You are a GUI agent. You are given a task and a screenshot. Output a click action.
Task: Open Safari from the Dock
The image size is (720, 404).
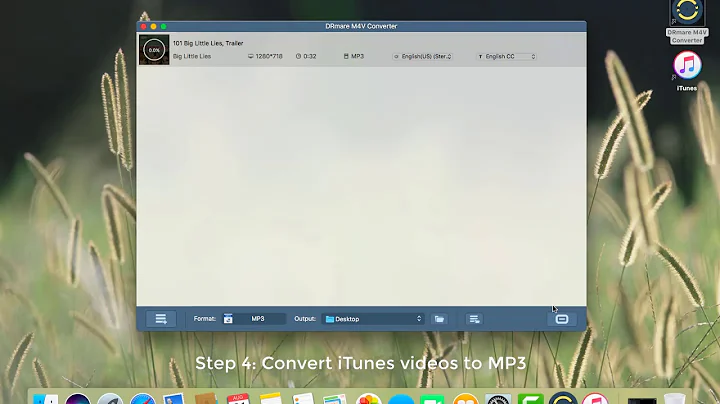click(142, 398)
